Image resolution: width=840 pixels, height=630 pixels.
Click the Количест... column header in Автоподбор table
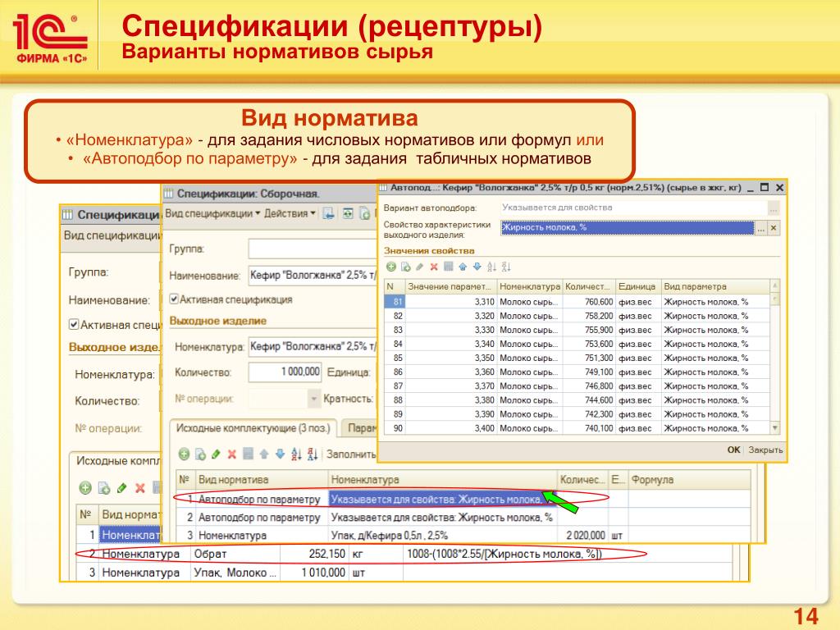(588, 286)
